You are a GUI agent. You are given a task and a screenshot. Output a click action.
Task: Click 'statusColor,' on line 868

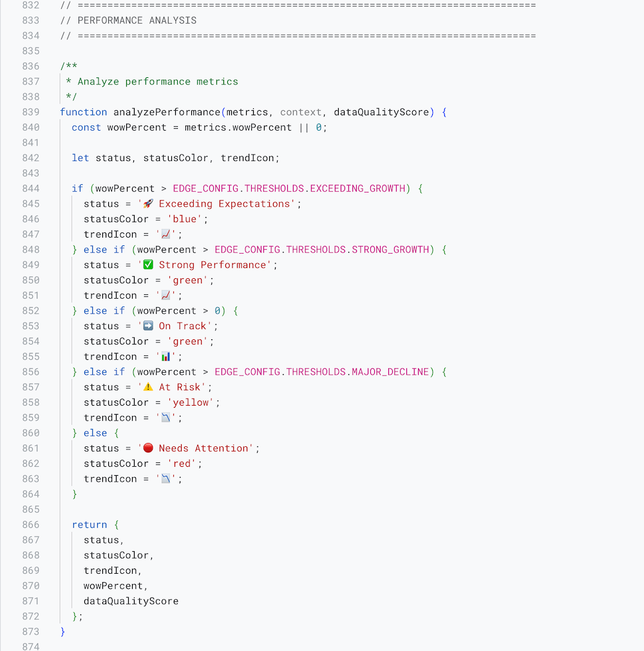click(x=118, y=555)
